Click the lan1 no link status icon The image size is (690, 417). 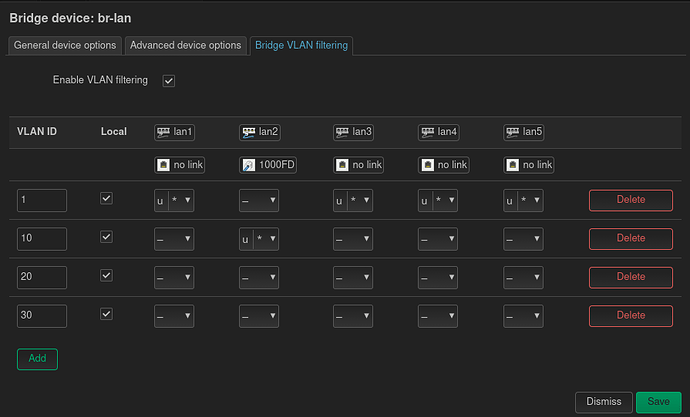click(x=165, y=165)
